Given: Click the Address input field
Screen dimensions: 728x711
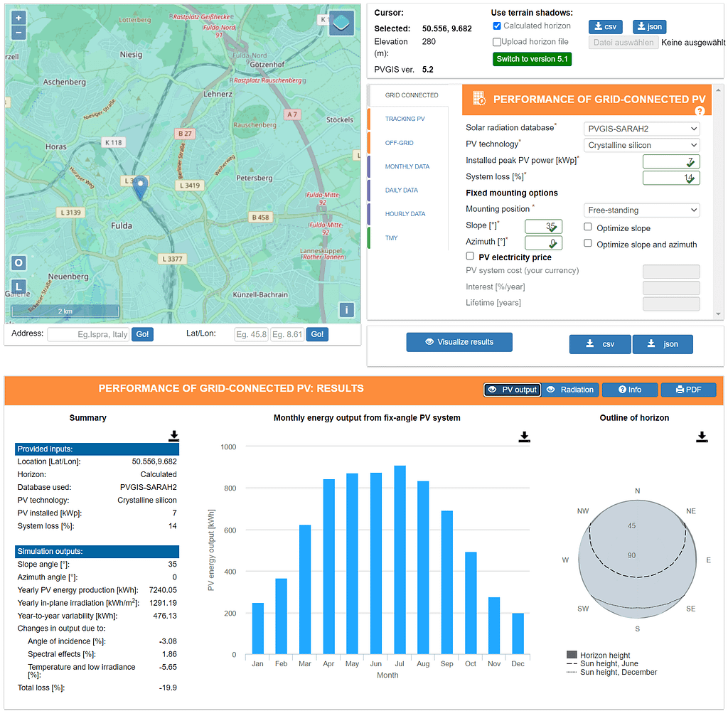Looking at the screenshot, I should point(87,334).
